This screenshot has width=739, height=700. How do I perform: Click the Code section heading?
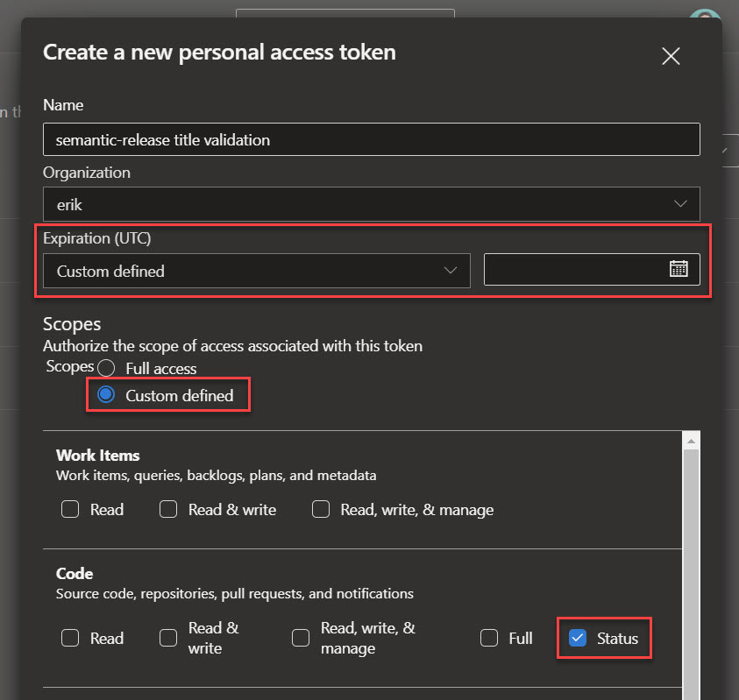[x=75, y=574]
